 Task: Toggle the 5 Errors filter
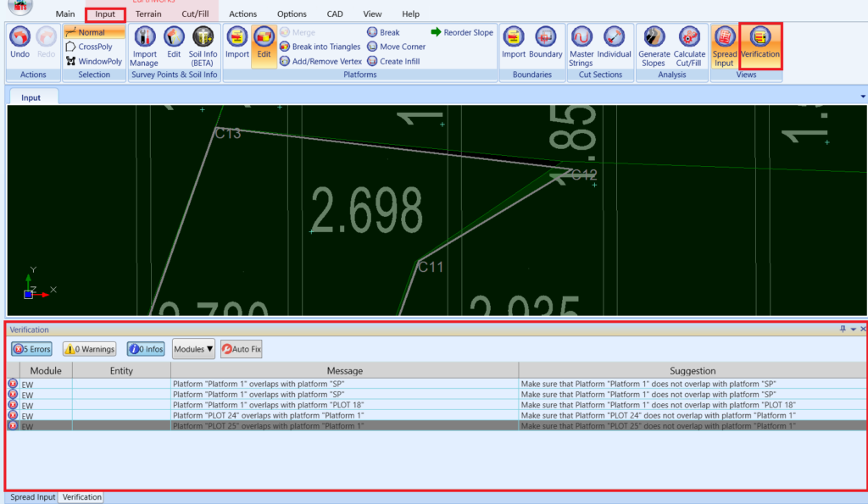[x=31, y=349]
